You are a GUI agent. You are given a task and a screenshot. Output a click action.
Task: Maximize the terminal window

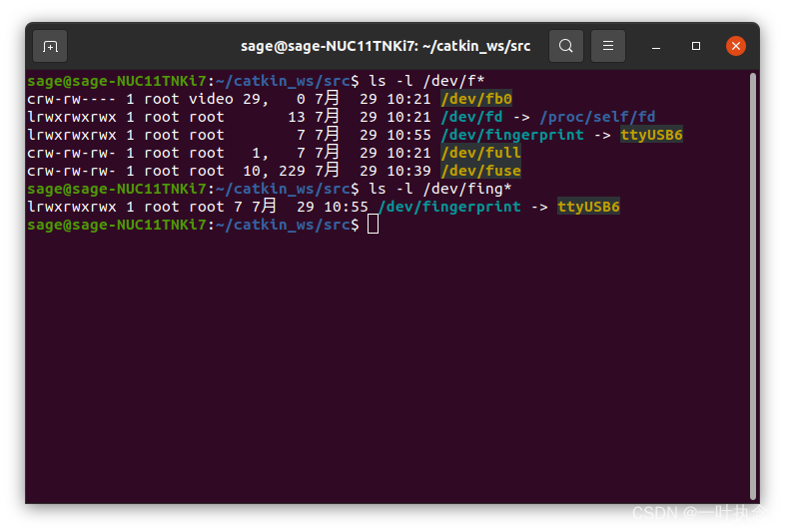pyautogui.click(x=696, y=46)
